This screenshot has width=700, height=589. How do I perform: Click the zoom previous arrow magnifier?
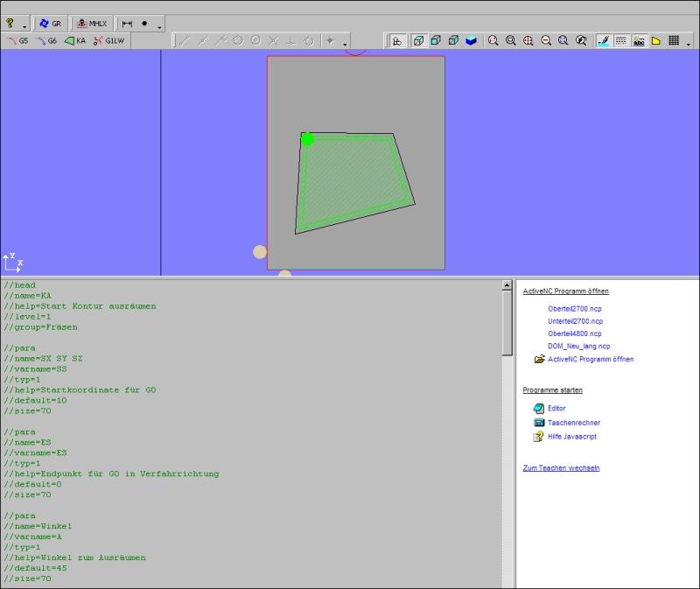(x=581, y=41)
